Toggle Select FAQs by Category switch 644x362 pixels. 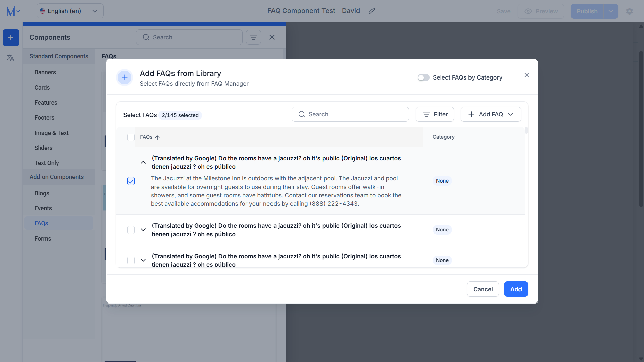[x=424, y=77]
